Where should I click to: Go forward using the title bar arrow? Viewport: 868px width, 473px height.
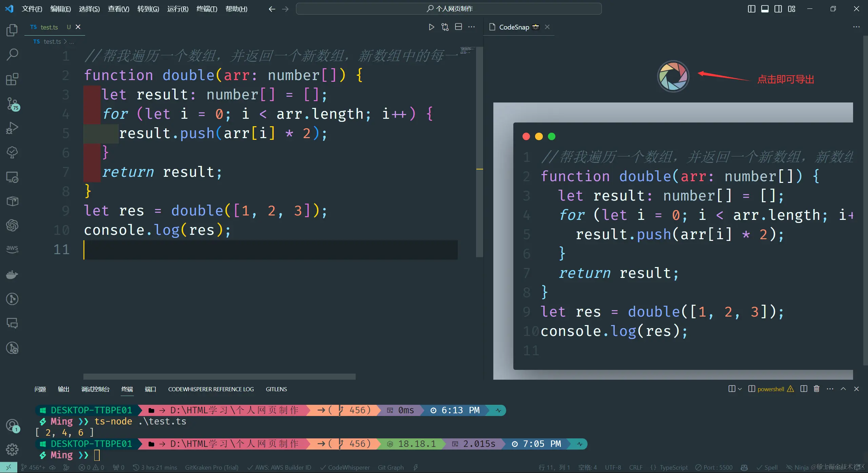tap(285, 9)
